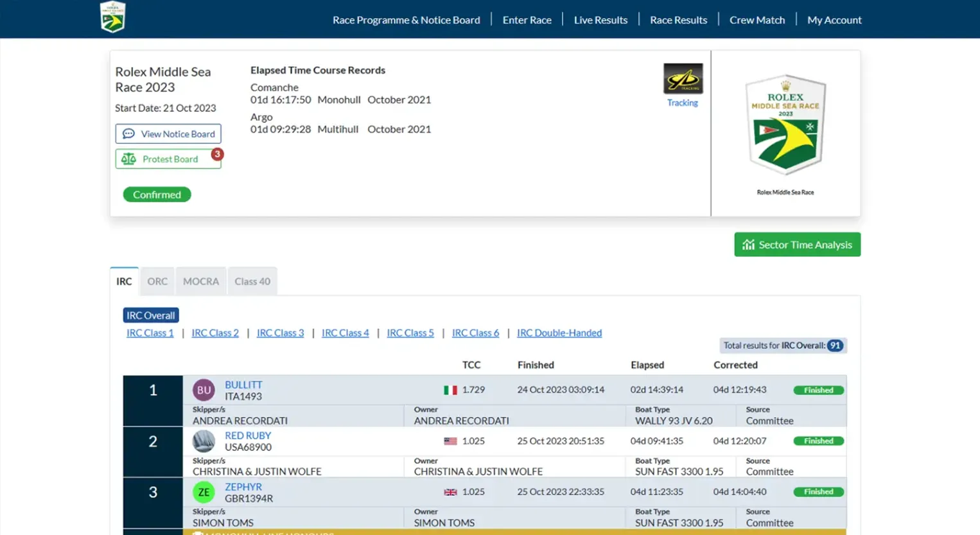
Task: Click the Royal Malta Yacht Club logo
Action: pyautogui.click(x=112, y=17)
